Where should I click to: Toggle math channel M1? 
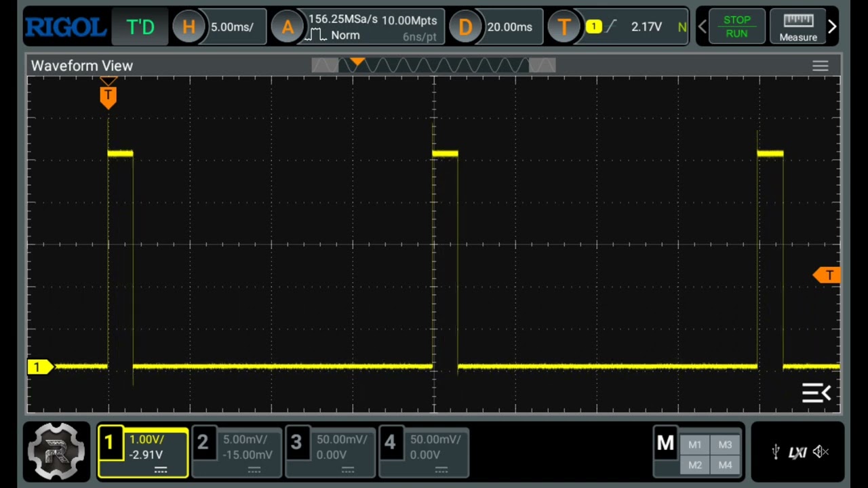[x=694, y=444]
